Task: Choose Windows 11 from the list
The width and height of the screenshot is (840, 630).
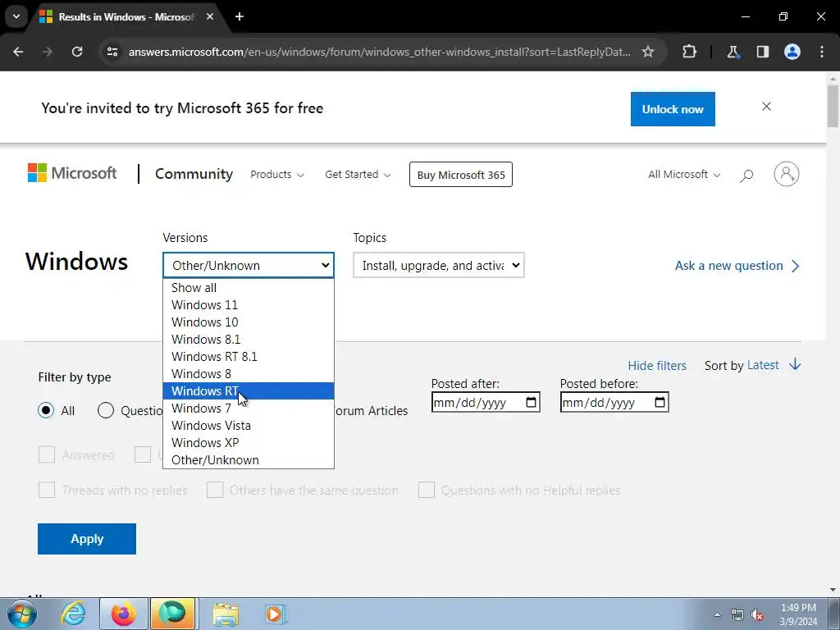Action: 249,305
